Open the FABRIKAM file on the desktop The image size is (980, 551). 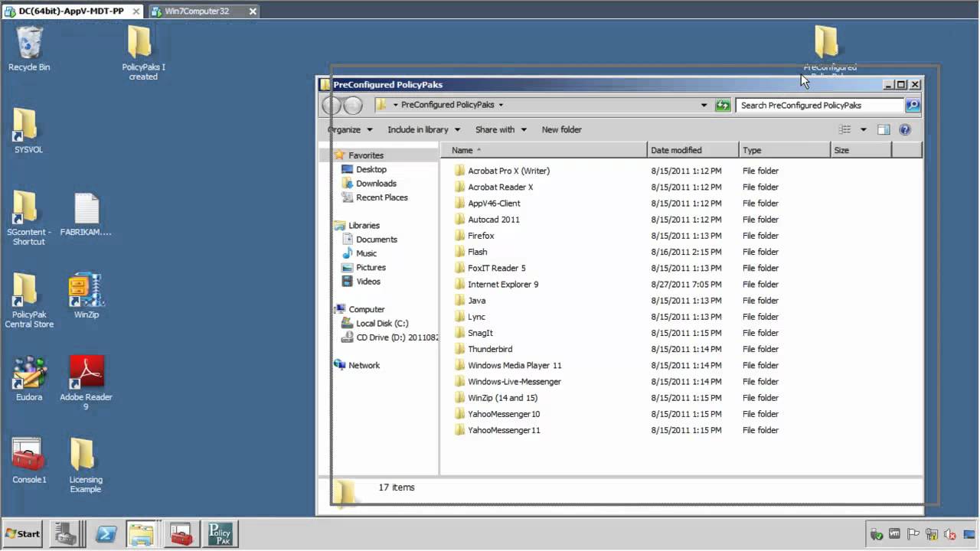(x=86, y=214)
